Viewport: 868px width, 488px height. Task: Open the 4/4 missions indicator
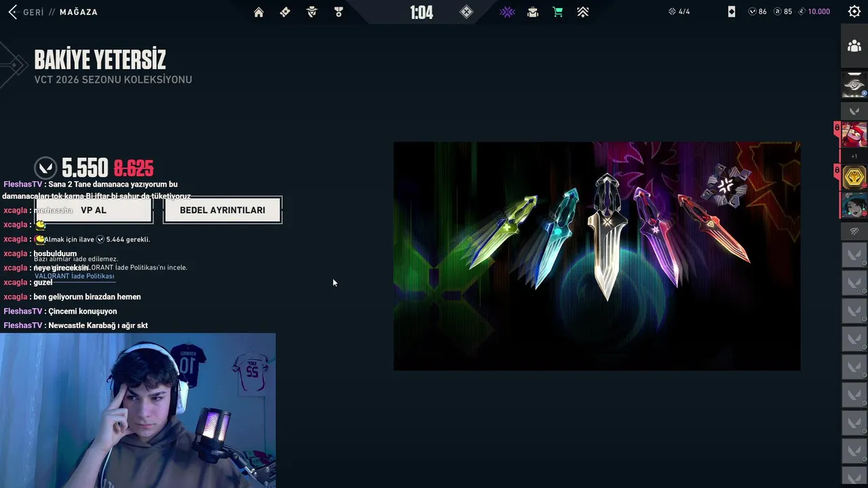point(679,12)
